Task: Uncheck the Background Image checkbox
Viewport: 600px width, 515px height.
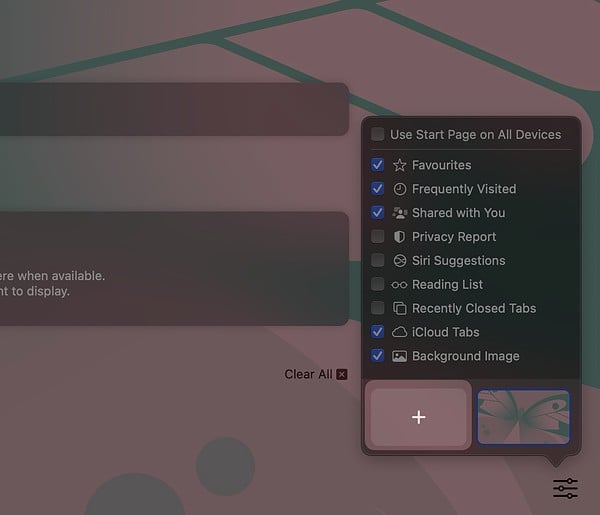Action: tap(377, 356)
